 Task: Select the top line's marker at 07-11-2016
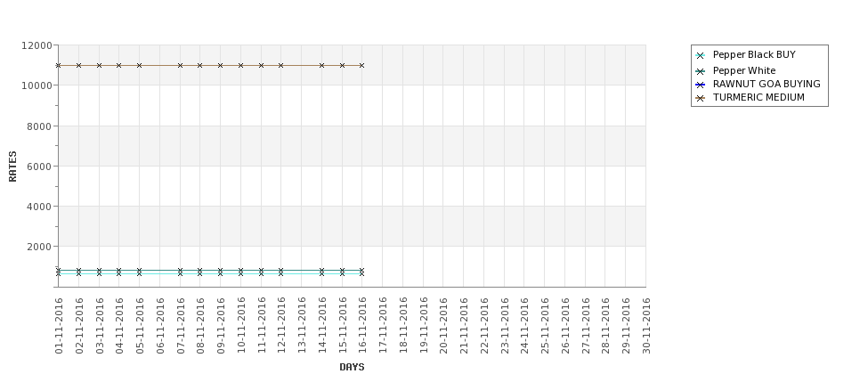(180, 65)
